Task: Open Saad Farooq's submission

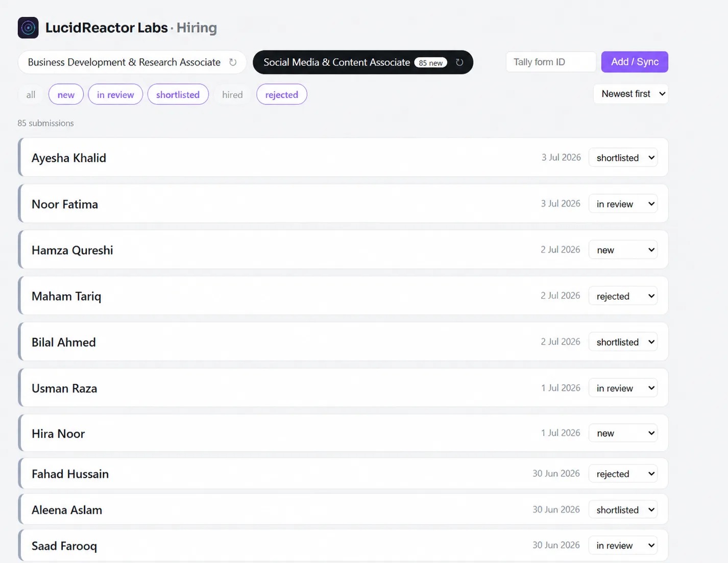Action: point(343,545)
